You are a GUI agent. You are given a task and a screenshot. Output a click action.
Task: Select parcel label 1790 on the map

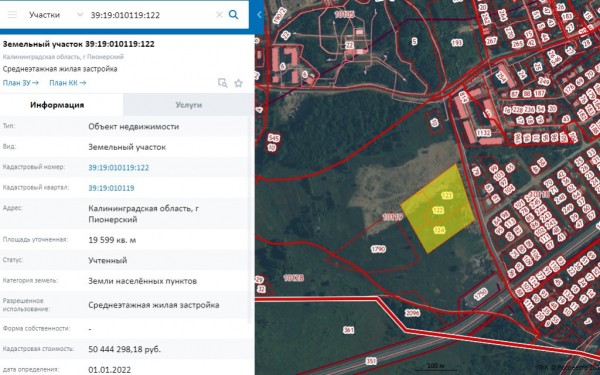(x=378, y=249)
